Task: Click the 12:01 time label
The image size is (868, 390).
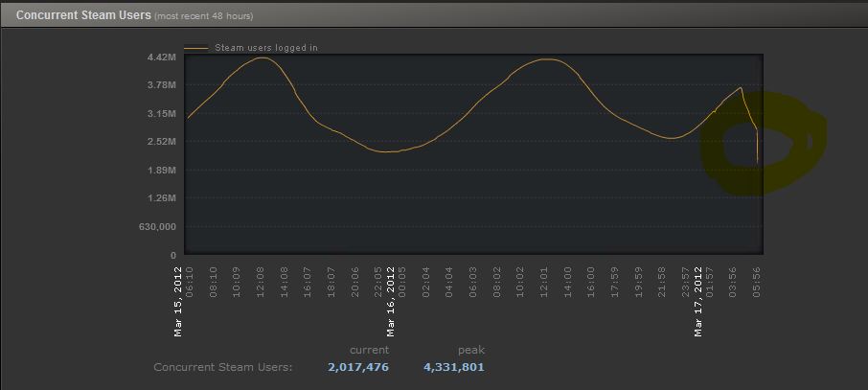Action: click(x=543, y=283)
